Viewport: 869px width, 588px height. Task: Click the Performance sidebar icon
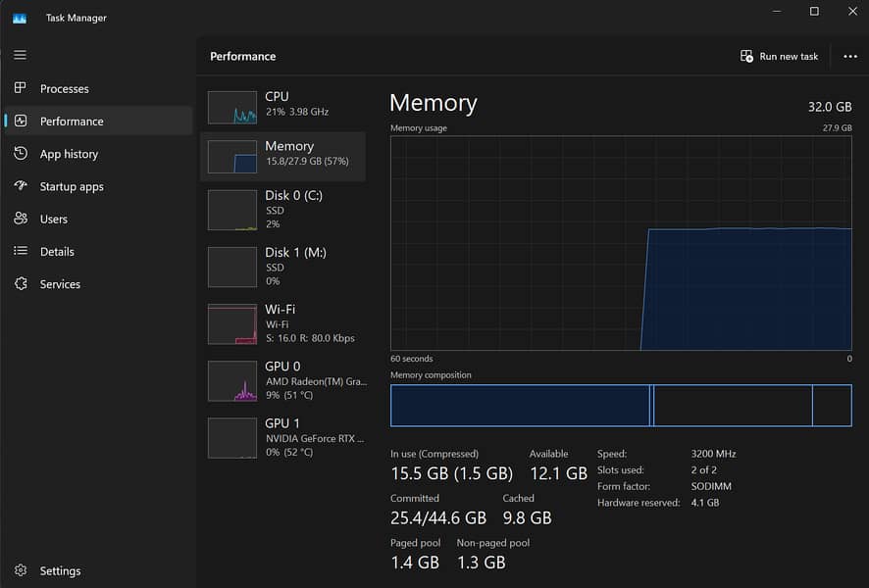[21, 121]
